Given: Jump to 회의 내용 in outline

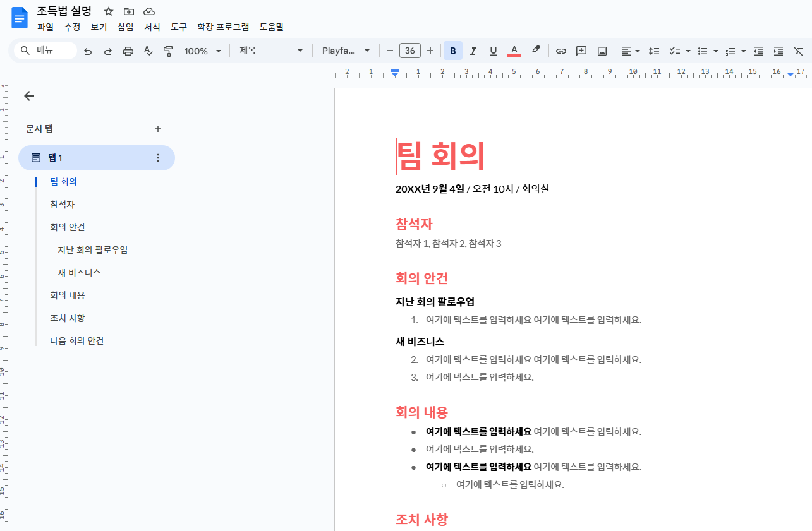Looking at the screenshot, I should click(x=67, y=295).
